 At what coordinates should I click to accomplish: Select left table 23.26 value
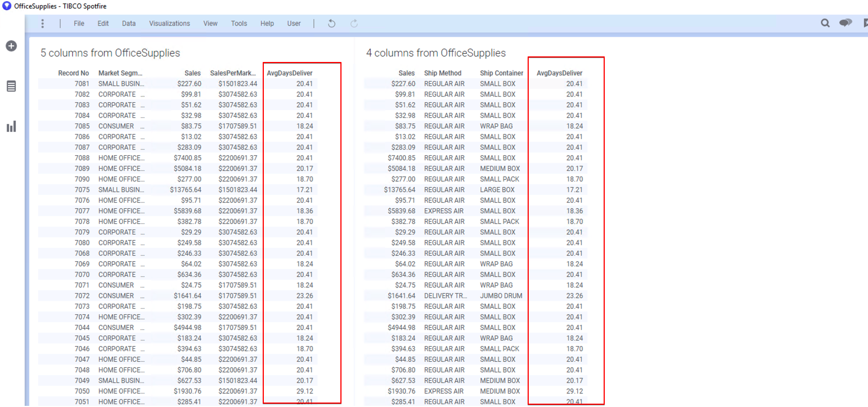pyautogui.click(x=305, y=296)
